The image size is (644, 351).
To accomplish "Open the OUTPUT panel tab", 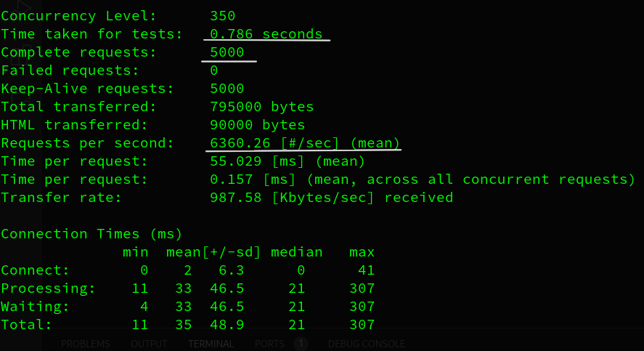I will pyautogui.click(x=149, y=344).
